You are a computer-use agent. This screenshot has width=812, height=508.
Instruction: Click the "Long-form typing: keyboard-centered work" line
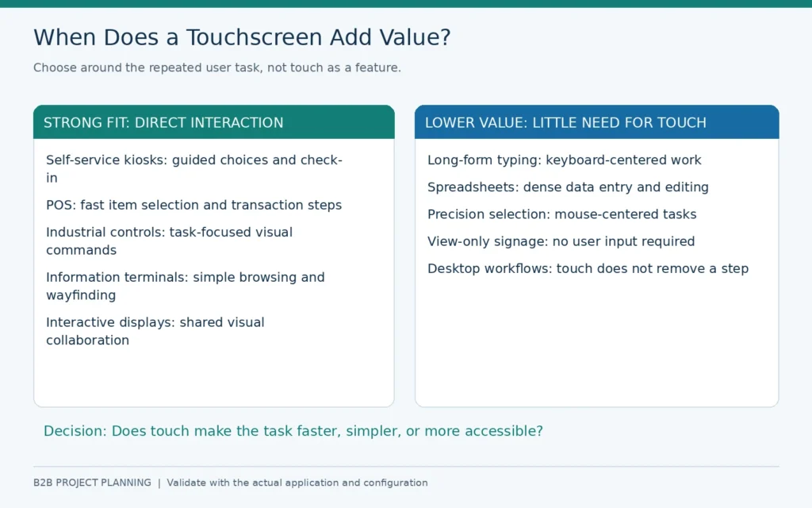[x=565, y=160]
